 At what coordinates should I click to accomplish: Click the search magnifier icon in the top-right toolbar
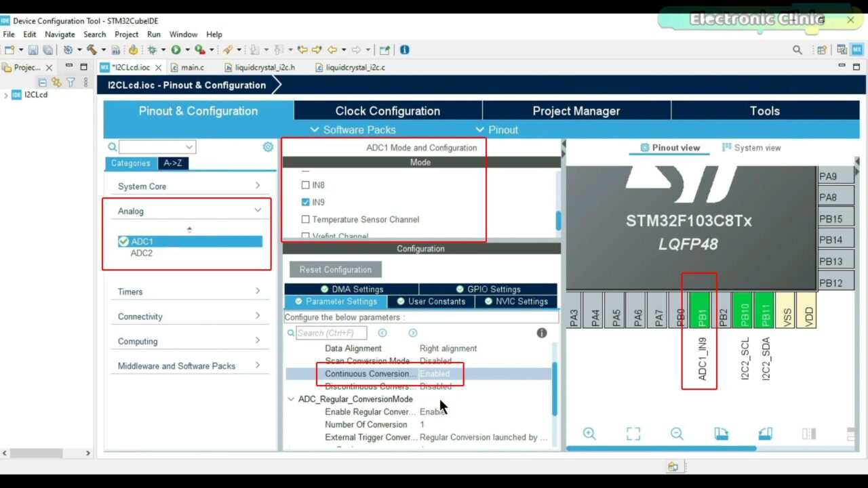[797, 50]
